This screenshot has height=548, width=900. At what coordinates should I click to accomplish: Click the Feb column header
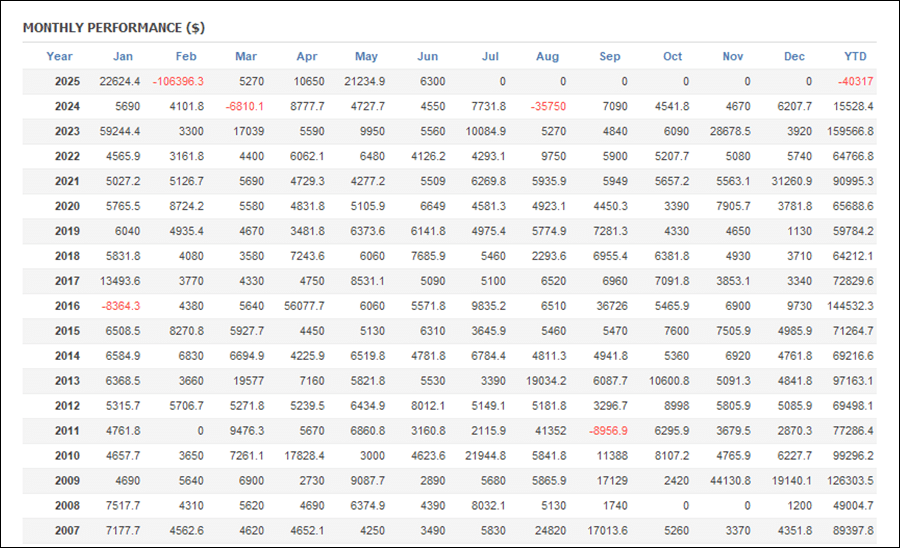pos(186,56)
